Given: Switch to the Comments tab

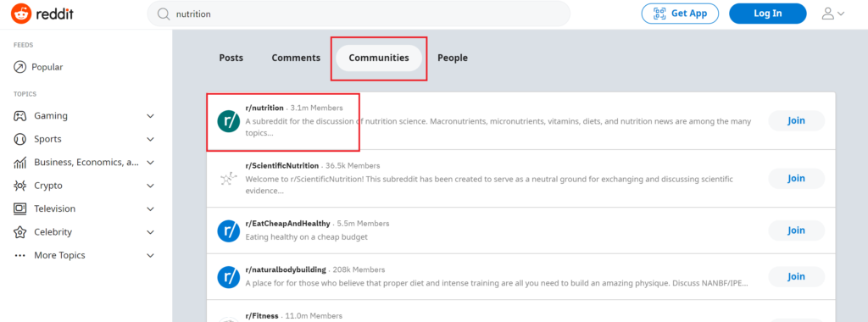Looking at the screenshot, I should pos(296,58).
